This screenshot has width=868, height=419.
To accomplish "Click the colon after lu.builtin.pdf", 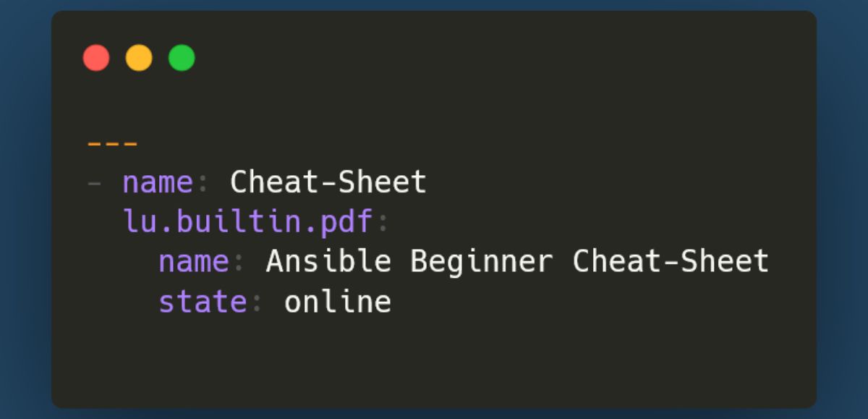I will point(382,224).
